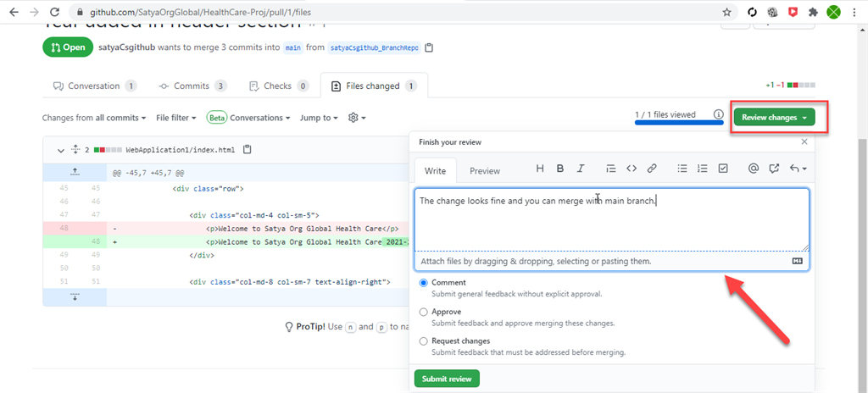The image size is (868, 393).
Task: Close the Finish your review popup
Action: [x=804, y=141]
